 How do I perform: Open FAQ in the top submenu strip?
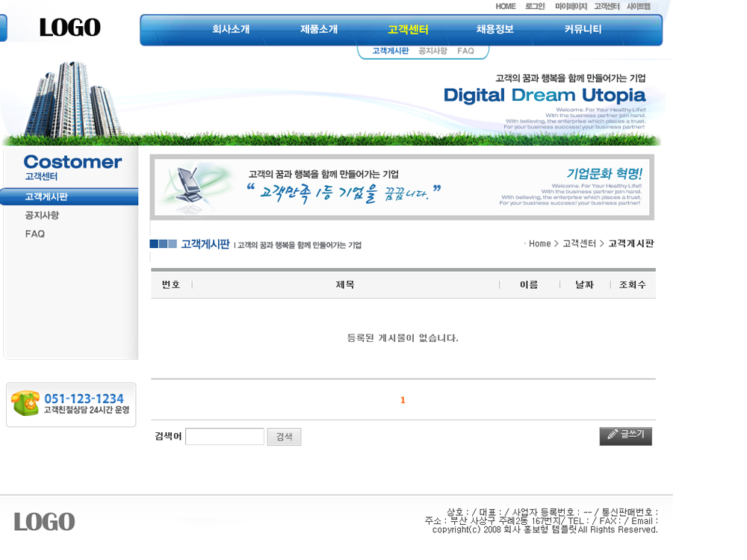(465, 51)
